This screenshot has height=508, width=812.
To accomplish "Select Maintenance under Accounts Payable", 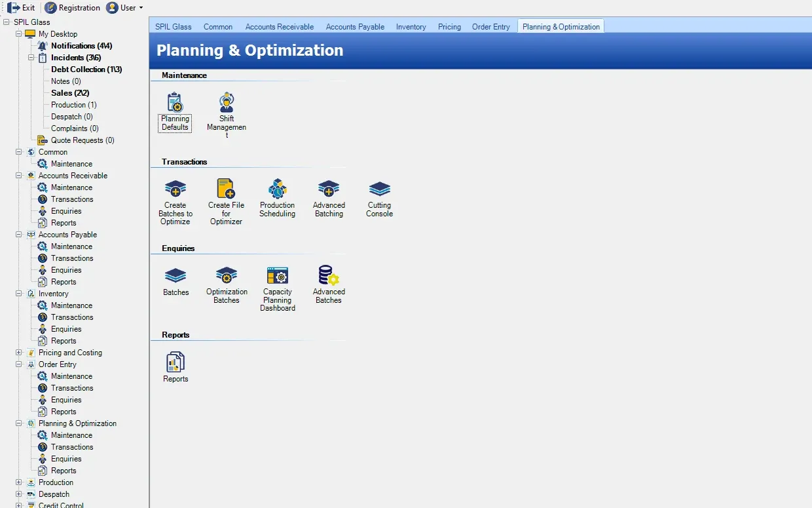I will 71,246.
